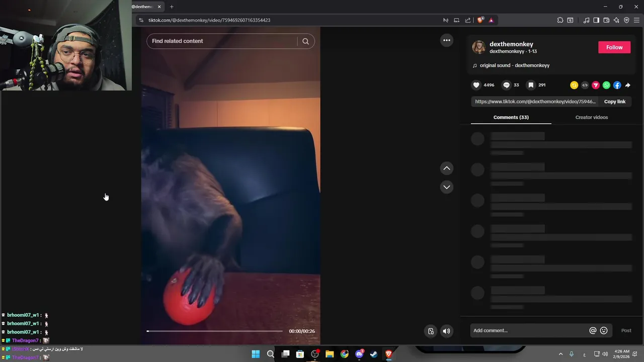This screenshot has width=644, height=362.
Task: Open File Explorer from the taskbar
Action: [330, 354]
